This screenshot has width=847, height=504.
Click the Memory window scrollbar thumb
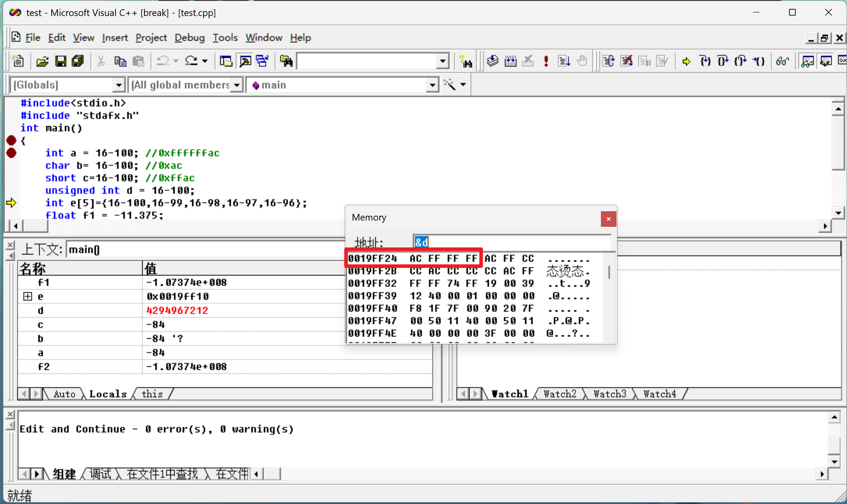[609, 272]
